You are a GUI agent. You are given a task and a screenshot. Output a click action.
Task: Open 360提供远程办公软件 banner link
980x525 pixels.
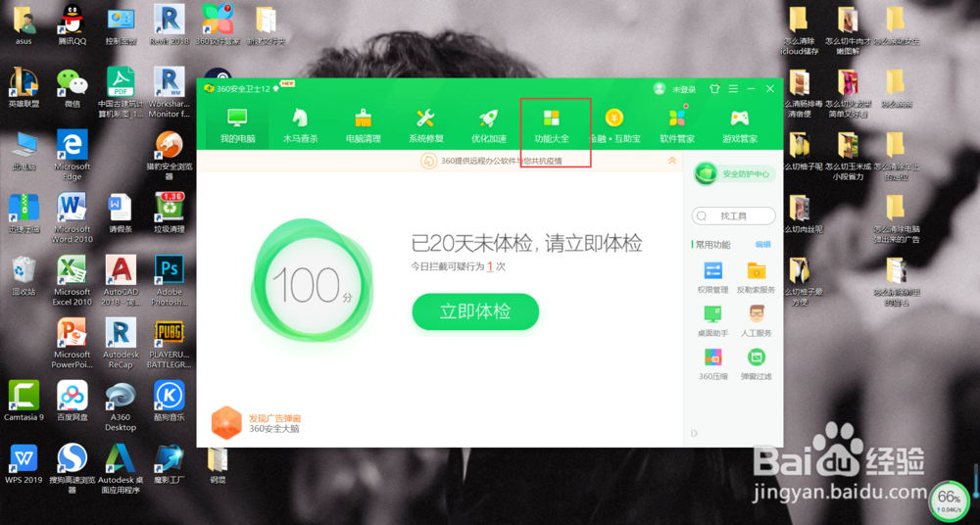[x=491, y=161]
